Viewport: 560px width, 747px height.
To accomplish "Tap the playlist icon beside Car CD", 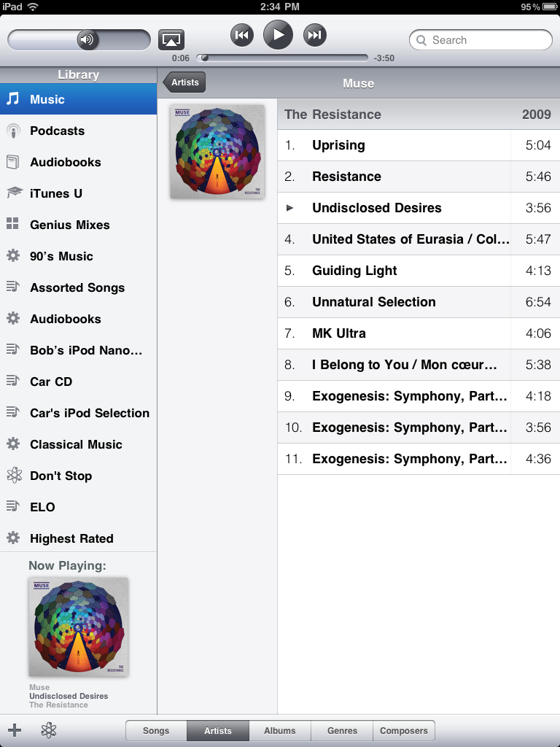I will pyautogui.click(x=13, y=380).
